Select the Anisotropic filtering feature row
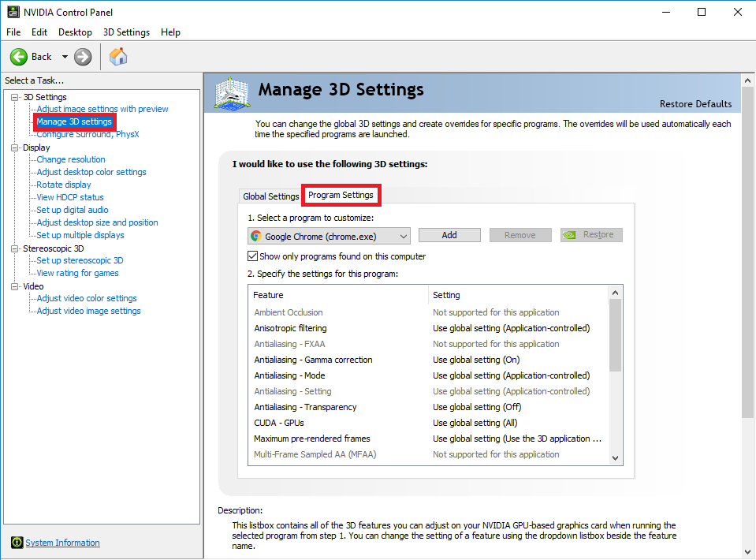The image size is (756, 560). (290, 328)
